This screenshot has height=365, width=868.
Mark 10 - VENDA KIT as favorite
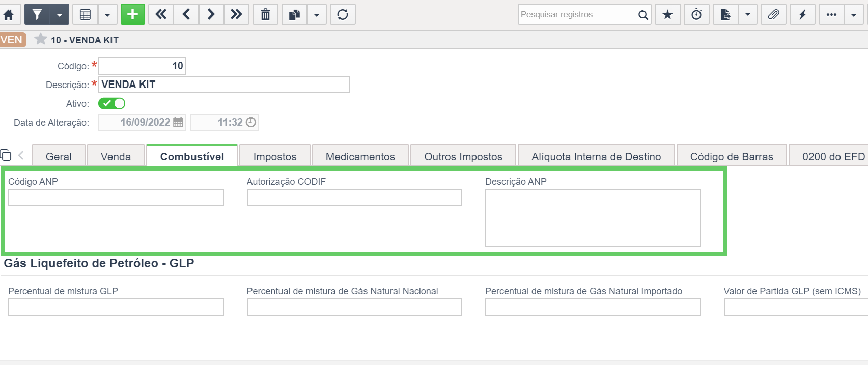[41, 39]
